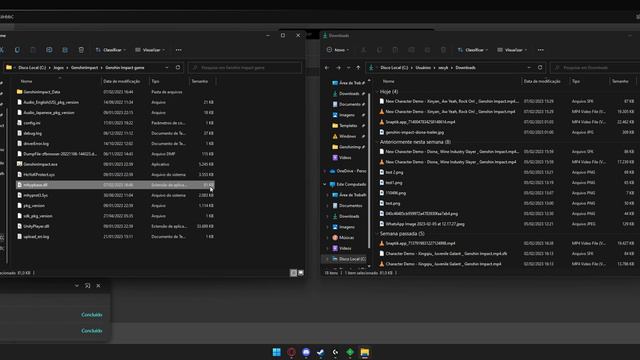Viewport: 640px width, 360px height.
Task: Copy icon in Genshin Impact game window toolbar
Action: 17,50
